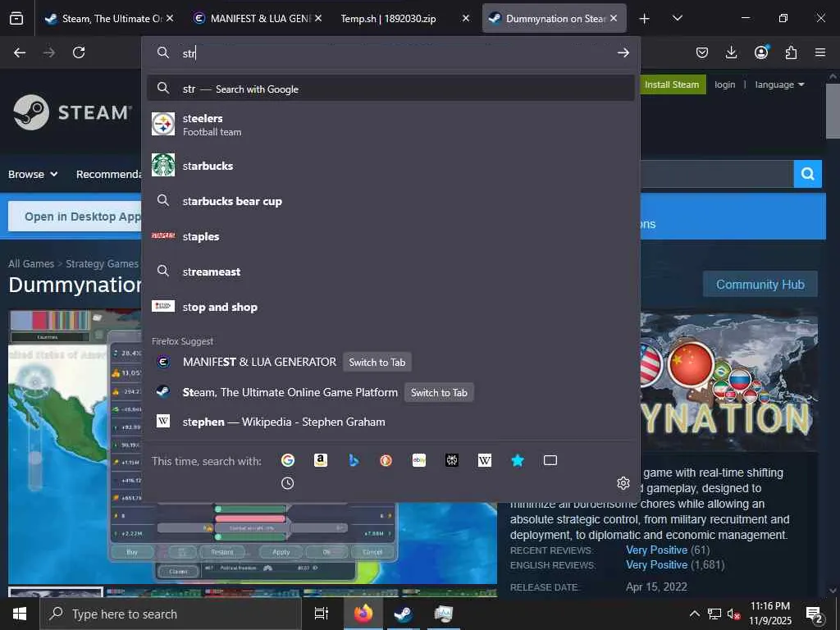Go back to the previous page

[x=20, y=52]
